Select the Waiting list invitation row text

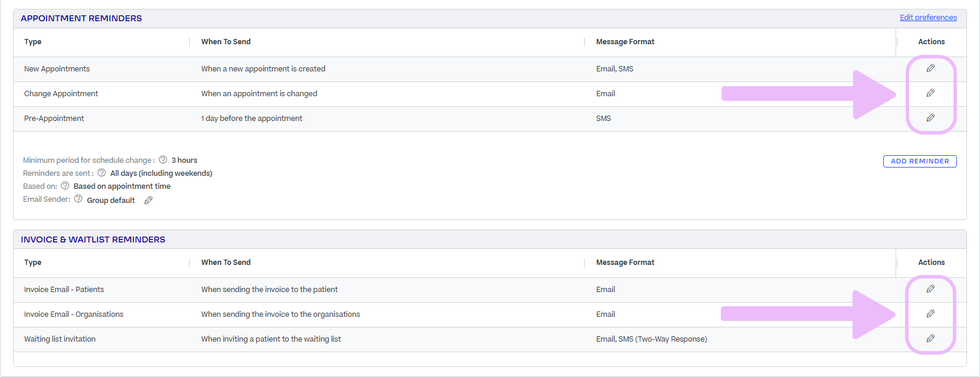point(60,339)
